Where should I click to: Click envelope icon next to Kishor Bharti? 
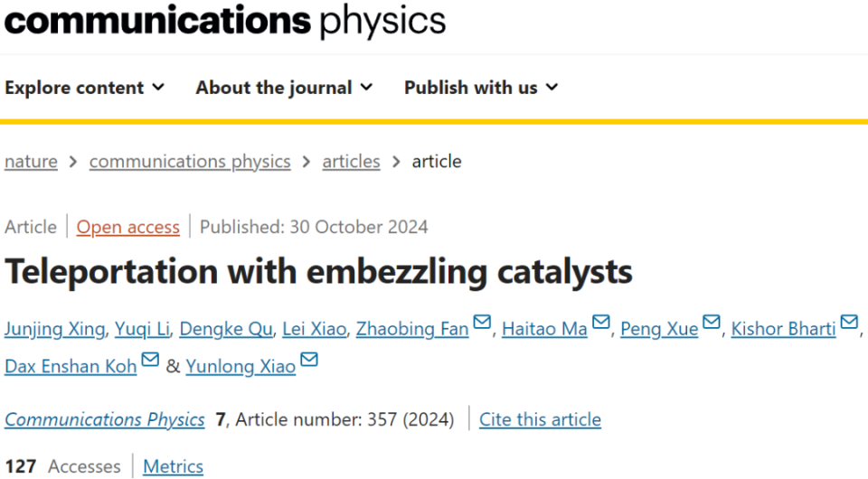849,322
